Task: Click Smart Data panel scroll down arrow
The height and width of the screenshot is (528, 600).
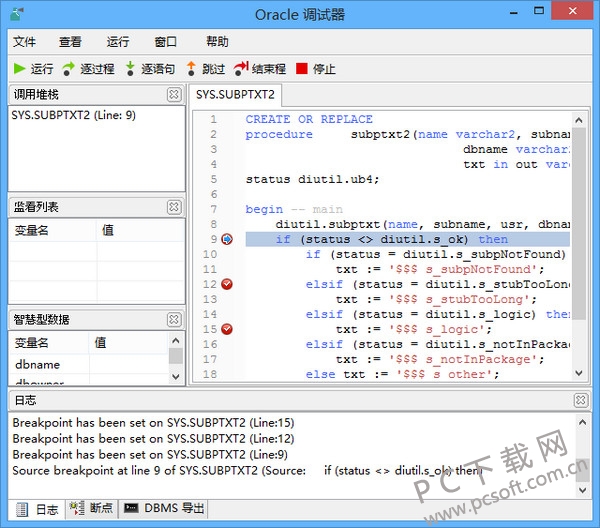Action: (x=176, y=376)
